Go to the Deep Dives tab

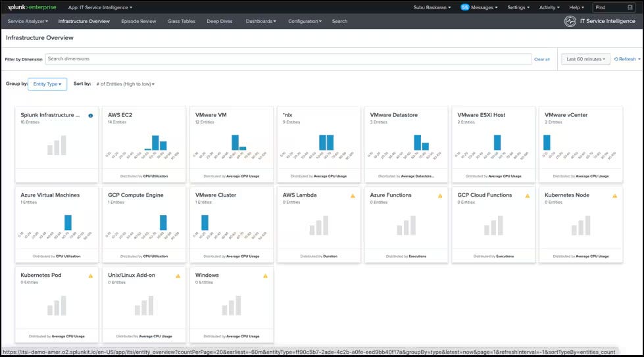pos(220,21)
